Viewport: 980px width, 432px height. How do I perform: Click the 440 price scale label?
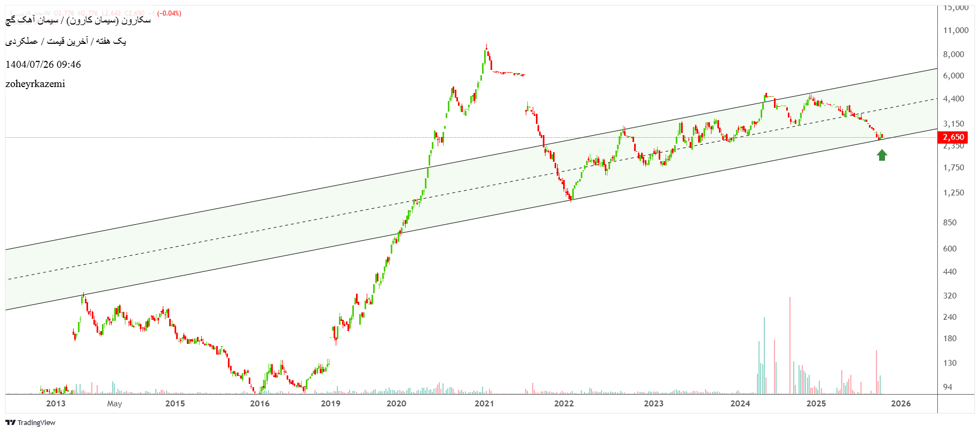[950, 271]
